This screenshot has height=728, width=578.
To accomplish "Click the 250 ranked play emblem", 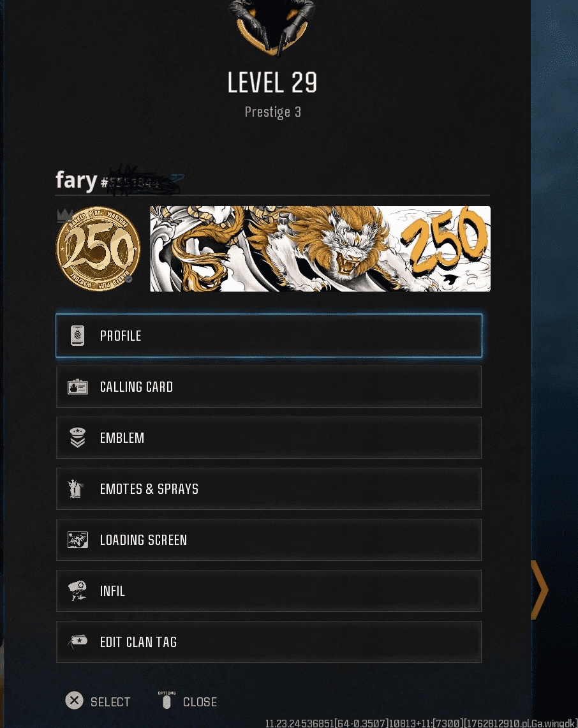I will [x=98, y=248].
